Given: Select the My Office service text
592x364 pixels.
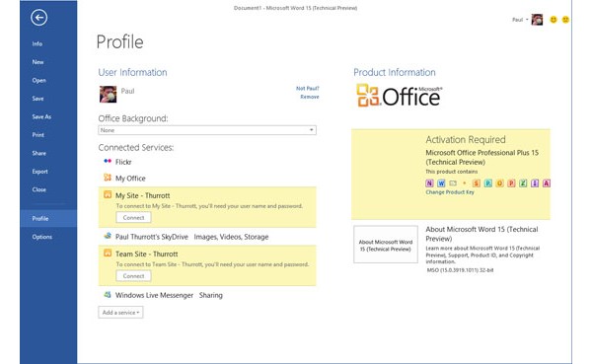Looking at the screenshot, I should (x=130, y=179).
